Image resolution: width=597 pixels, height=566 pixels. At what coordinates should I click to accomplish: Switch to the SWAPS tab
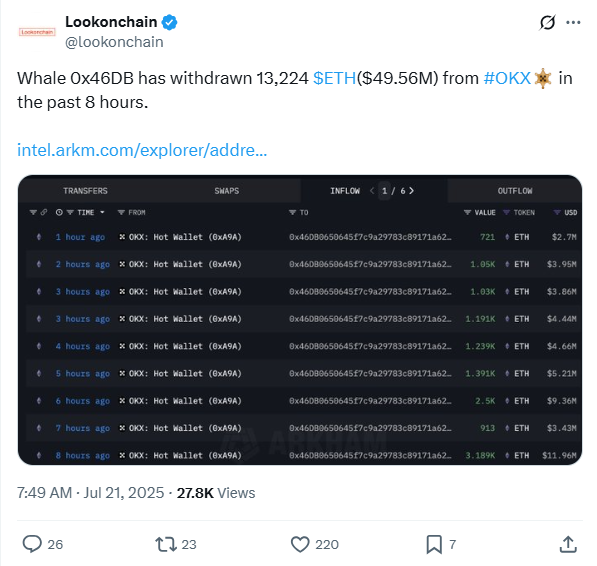[x=227, y=191]
